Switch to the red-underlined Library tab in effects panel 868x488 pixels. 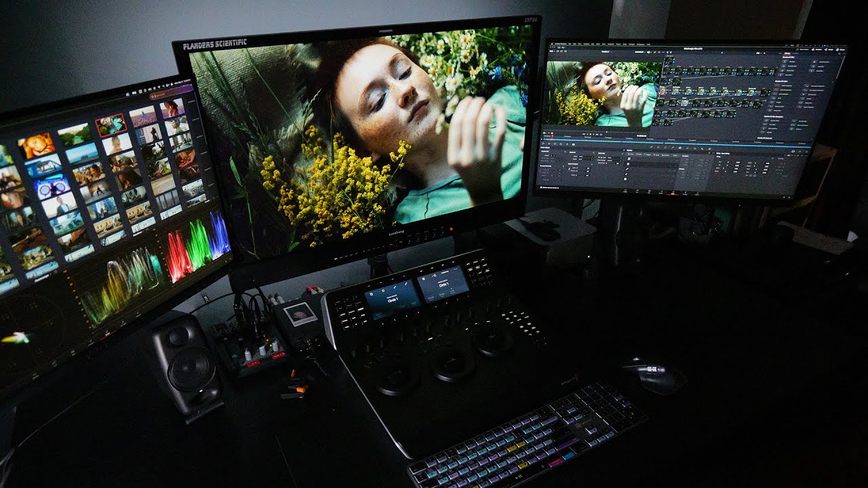point(786,54)
